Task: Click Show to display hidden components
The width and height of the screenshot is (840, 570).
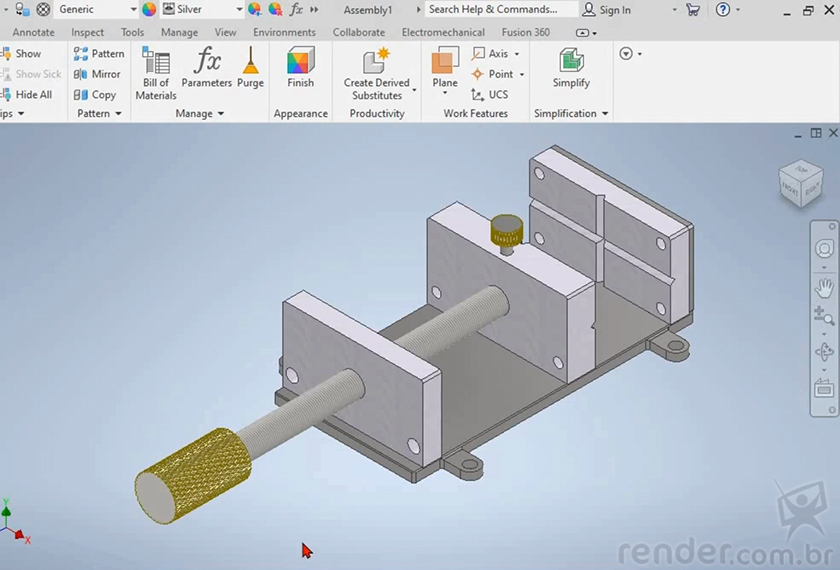Action: 28,53
